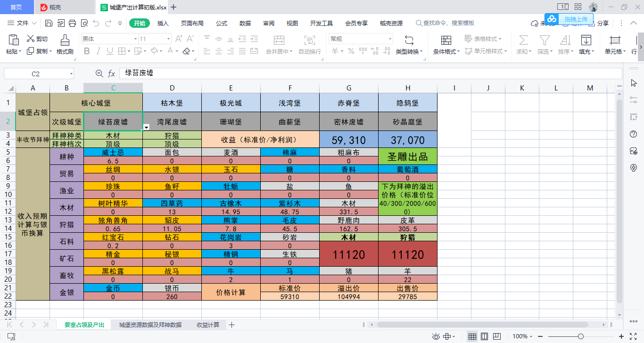Open the font name dropdown showing 黑体
The height and width of the screenshot is (343, 644).
tap(109, 39)
